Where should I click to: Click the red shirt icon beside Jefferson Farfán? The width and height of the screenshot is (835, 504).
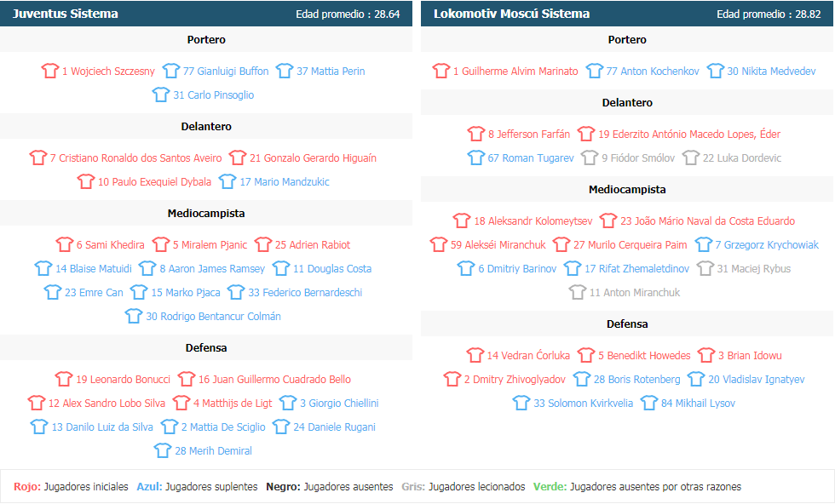pos(476,134)
